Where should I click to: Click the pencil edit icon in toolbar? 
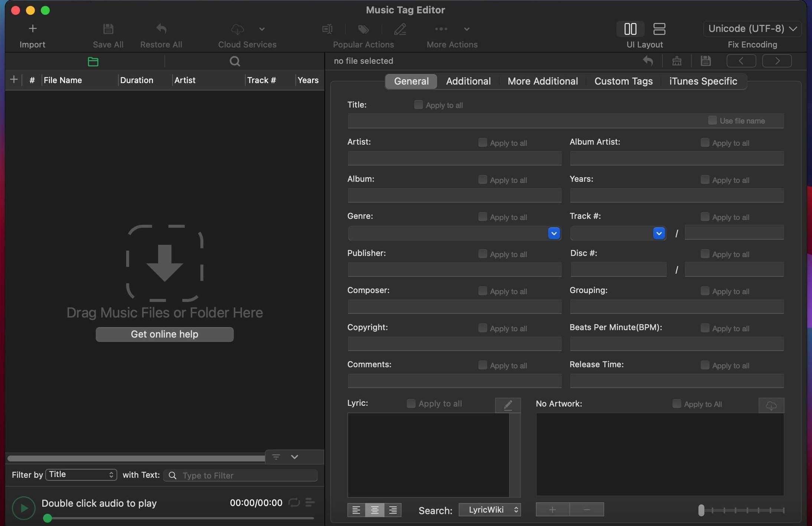[x=400, y=29]
